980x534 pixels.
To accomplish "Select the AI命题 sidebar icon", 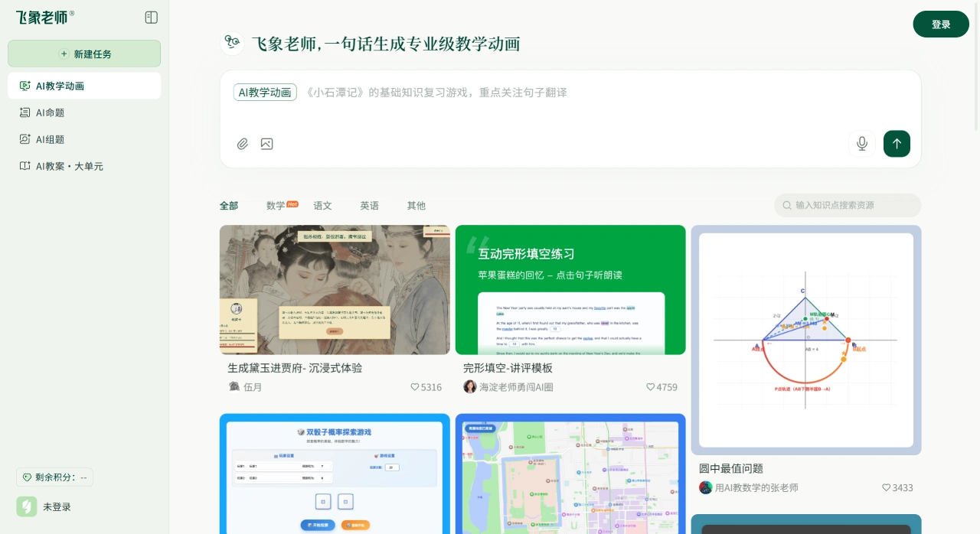I will click(x=24, y=112).
